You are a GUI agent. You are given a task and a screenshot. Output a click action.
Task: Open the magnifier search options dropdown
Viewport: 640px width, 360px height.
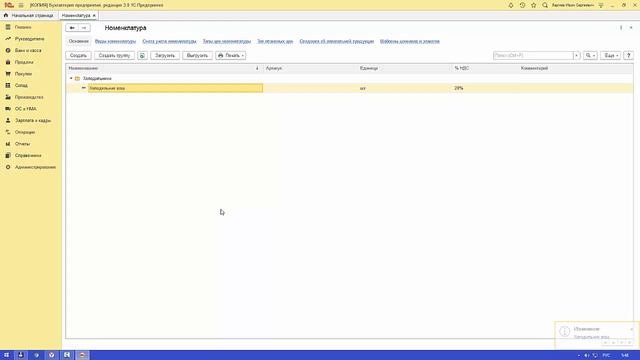[590, 55]
